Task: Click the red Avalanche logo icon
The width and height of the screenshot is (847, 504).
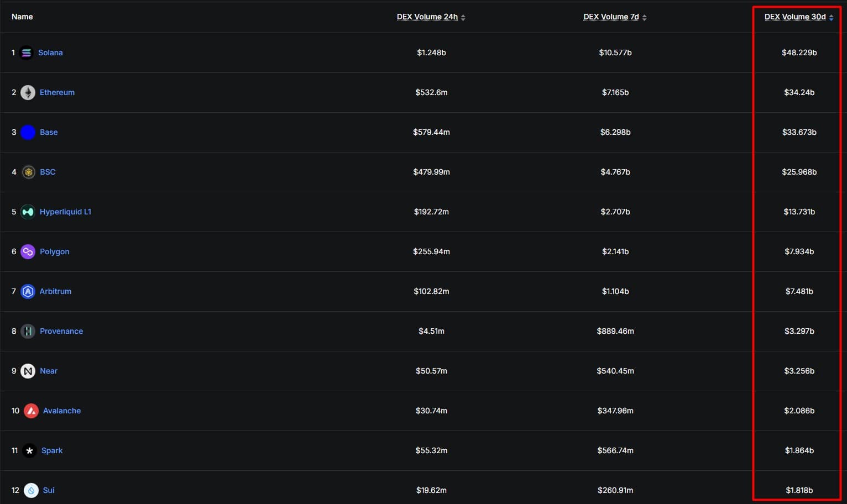Action: pyautogui.click(x=31, y=411)
